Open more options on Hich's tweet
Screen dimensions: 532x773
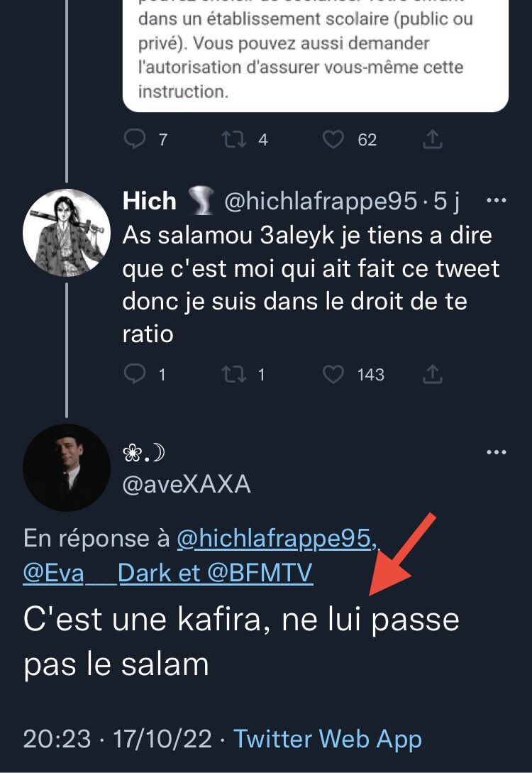(496, 201)
